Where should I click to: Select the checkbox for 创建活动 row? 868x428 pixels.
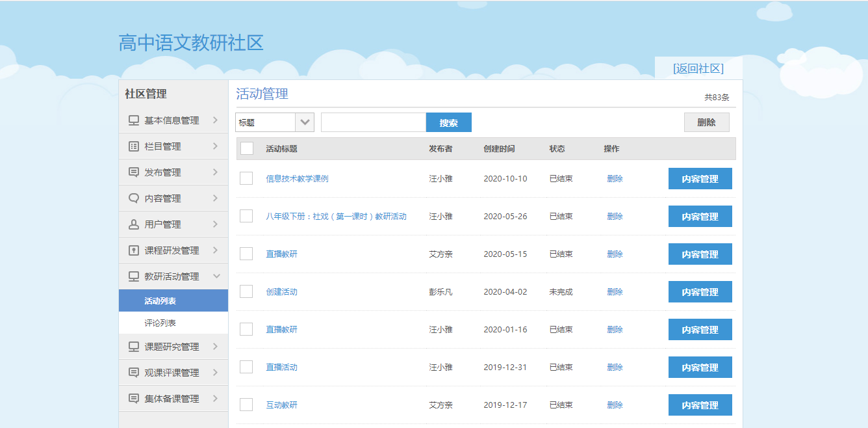(x=246, y=291)
